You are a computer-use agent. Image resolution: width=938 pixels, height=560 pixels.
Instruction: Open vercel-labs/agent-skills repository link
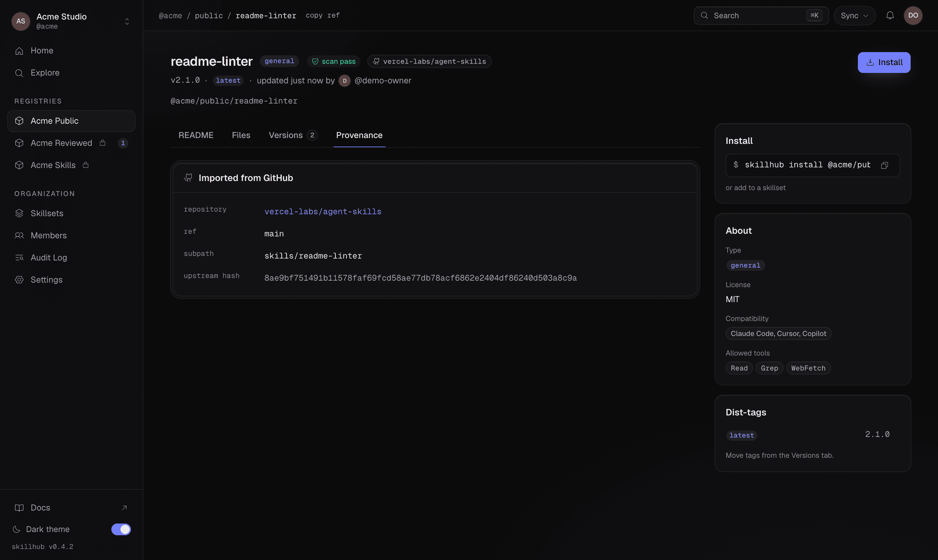pyautogui.click(x=323, y=212)
